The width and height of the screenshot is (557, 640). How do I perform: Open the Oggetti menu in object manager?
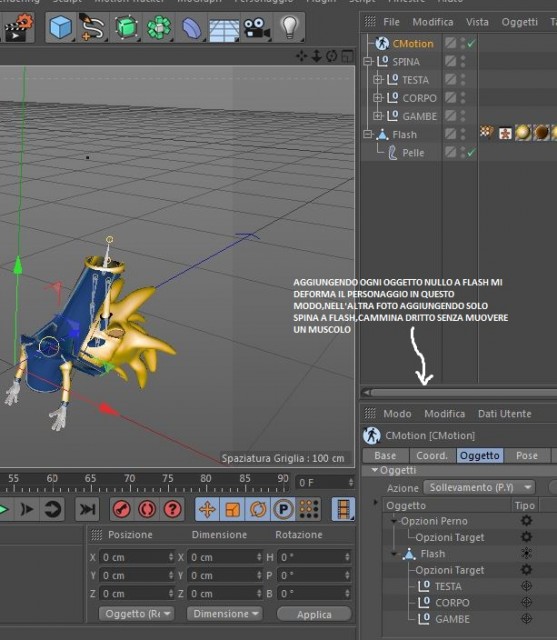point(519,22)
